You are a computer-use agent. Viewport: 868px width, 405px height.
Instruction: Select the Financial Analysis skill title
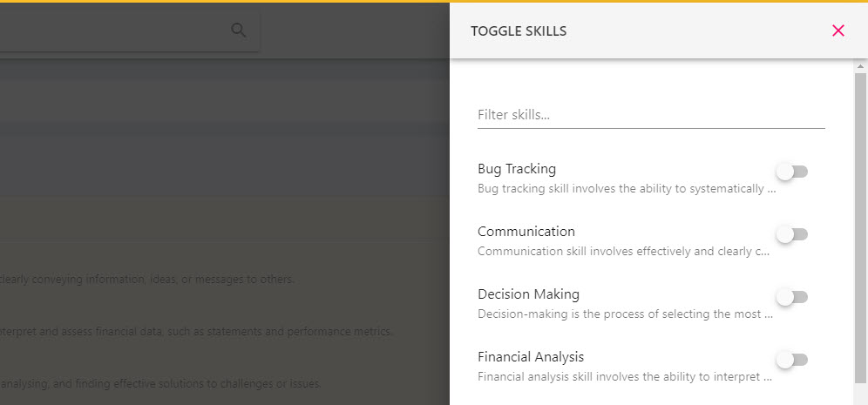[531, 357]
